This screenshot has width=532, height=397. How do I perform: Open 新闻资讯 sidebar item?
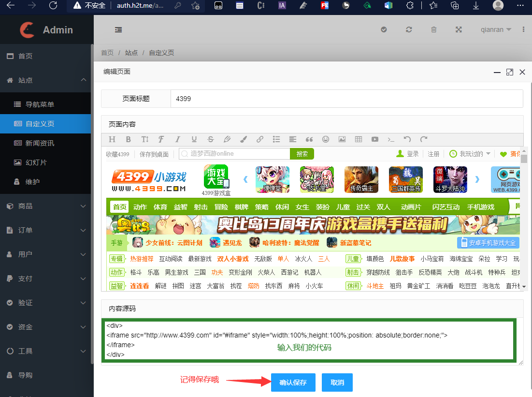(x=45, y=143)
